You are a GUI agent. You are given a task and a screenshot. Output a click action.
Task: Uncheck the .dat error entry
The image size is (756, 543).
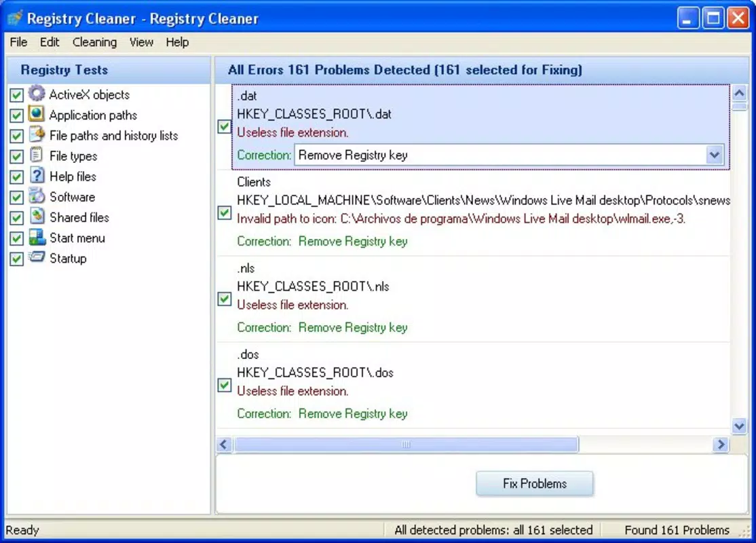click(x=224, y=126)
